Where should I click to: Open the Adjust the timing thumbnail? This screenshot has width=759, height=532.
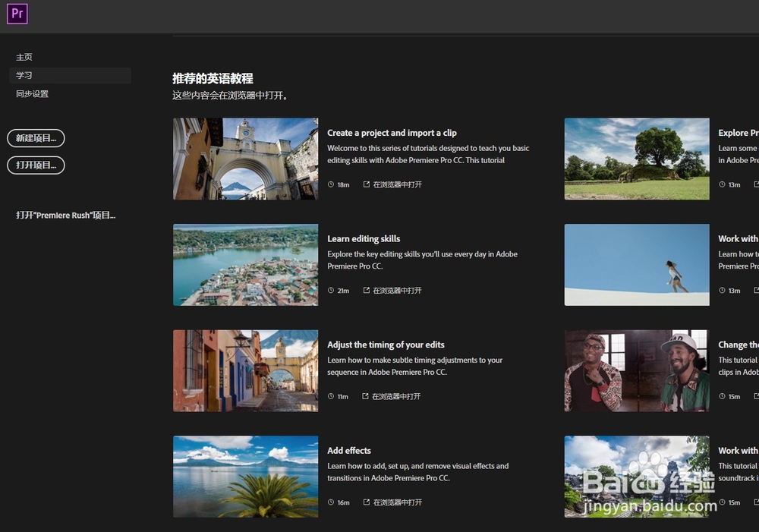click(x=246, y=371)
